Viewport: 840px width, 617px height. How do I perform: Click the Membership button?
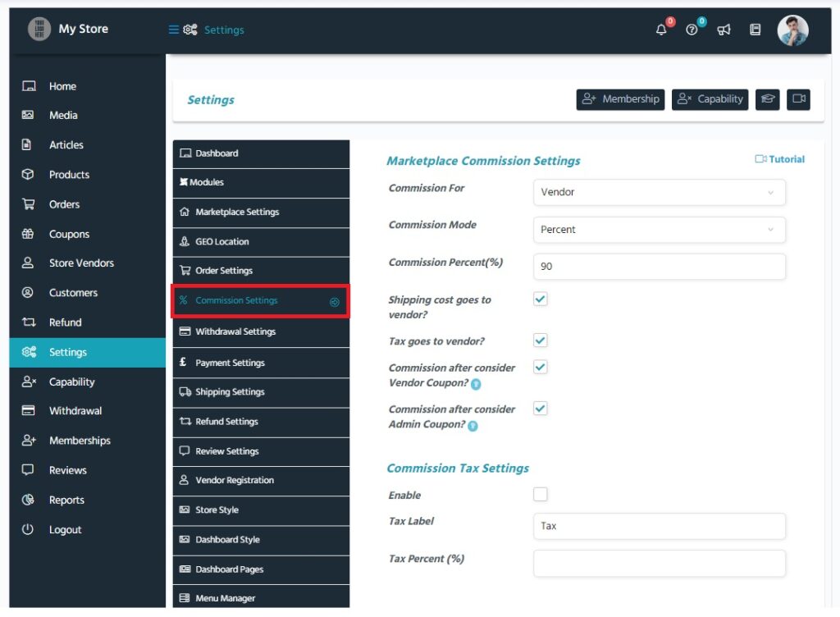point(620,99)
